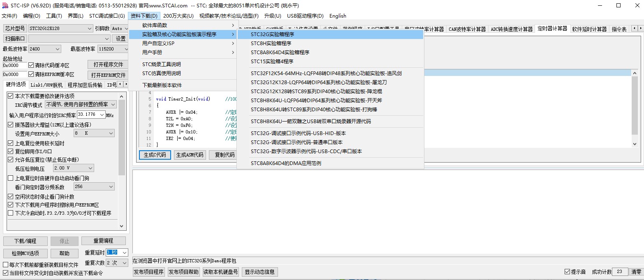Enable 上电复位时由硬件自动启动看门狗
The image size is (644, 280).
pos(11,178)
